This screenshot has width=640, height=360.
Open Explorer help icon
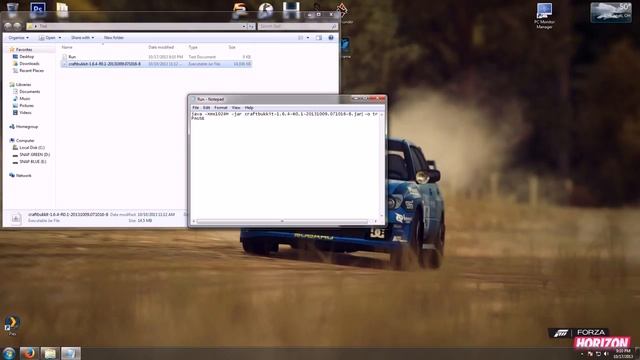331,38
